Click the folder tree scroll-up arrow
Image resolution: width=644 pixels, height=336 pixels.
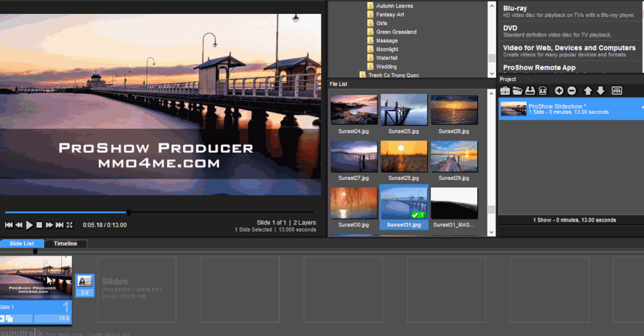(x=492, y=6)
